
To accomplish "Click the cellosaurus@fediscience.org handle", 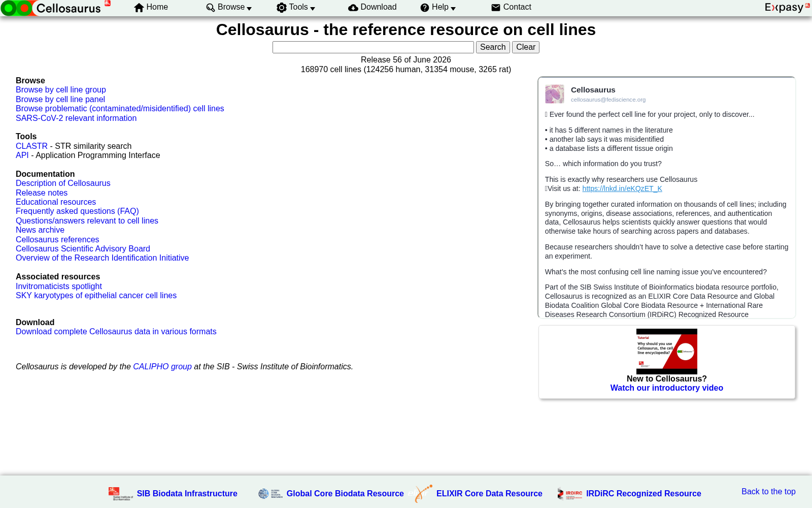I will (x=608, y=100).
